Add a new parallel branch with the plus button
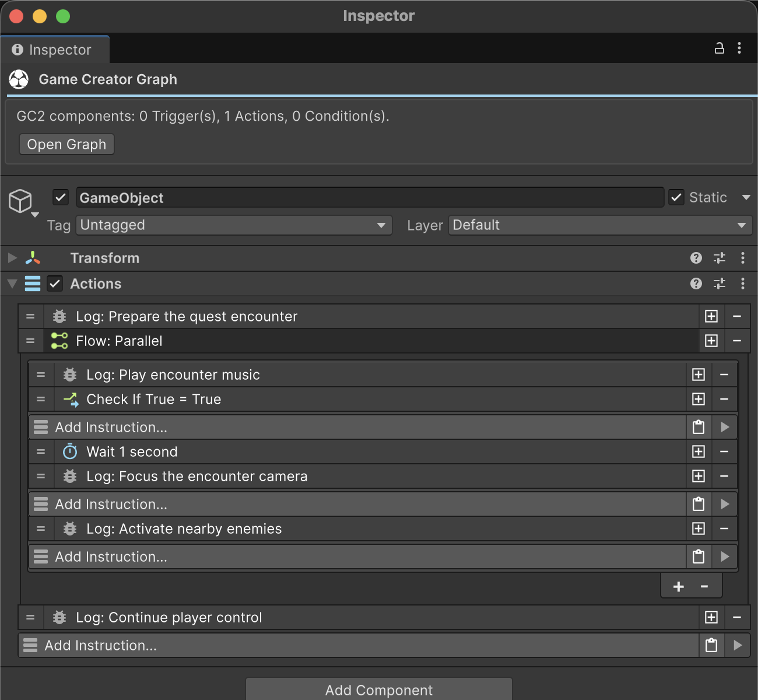 679,586
